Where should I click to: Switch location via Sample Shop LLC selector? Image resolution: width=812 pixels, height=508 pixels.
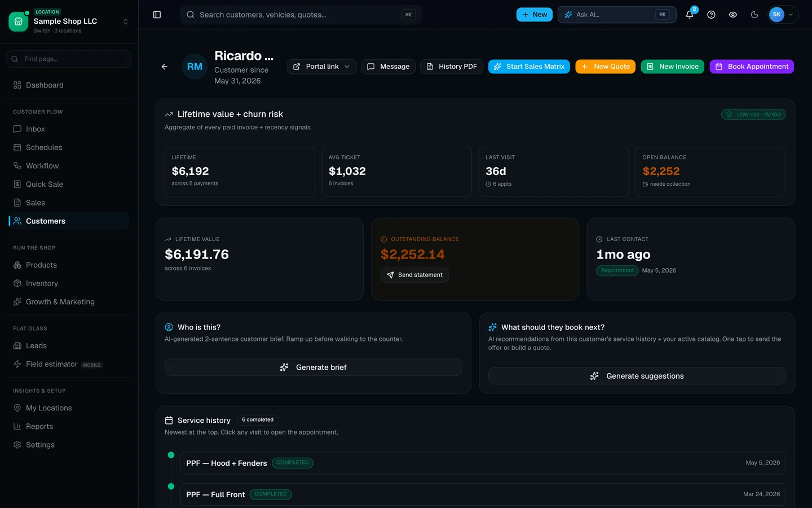[x=69, y=21]
